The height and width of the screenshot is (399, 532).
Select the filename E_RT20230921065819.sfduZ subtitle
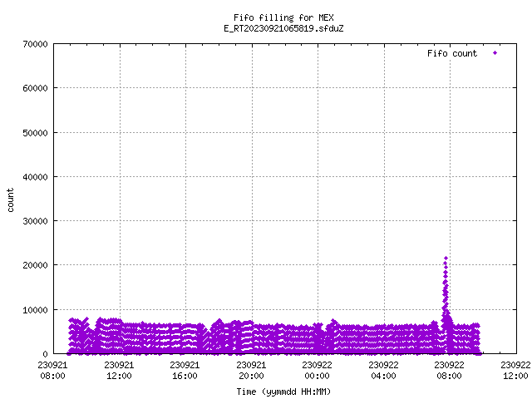[283, 28]
